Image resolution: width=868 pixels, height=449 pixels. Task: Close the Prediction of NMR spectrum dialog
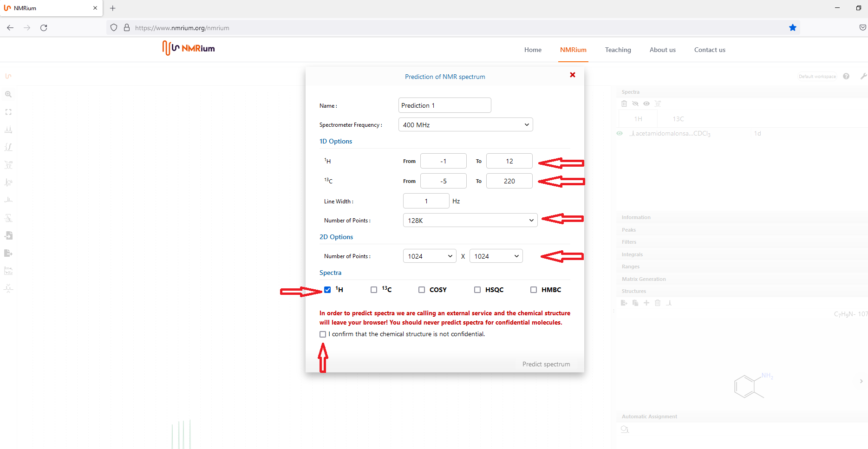573,75
